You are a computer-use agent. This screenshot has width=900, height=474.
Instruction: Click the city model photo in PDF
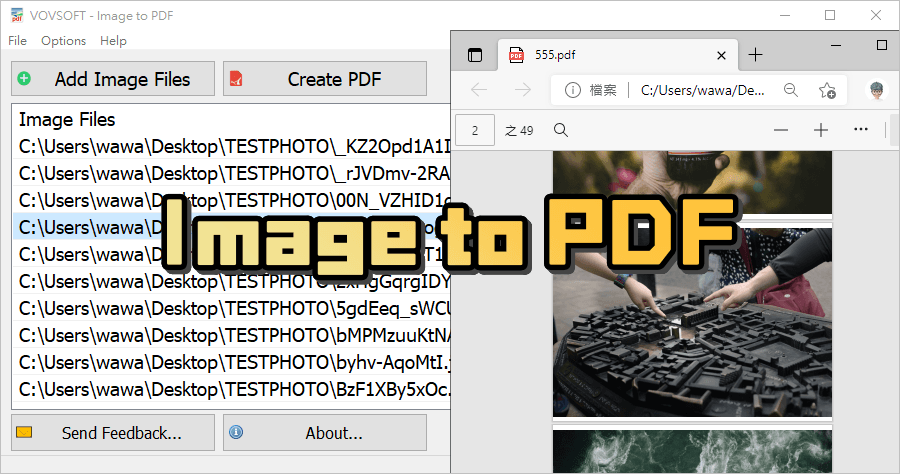click(692, 321)
